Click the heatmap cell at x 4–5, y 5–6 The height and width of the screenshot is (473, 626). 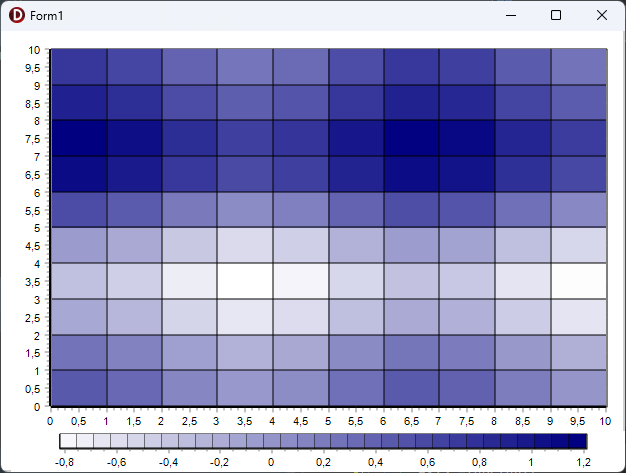(x=301, y=210)
